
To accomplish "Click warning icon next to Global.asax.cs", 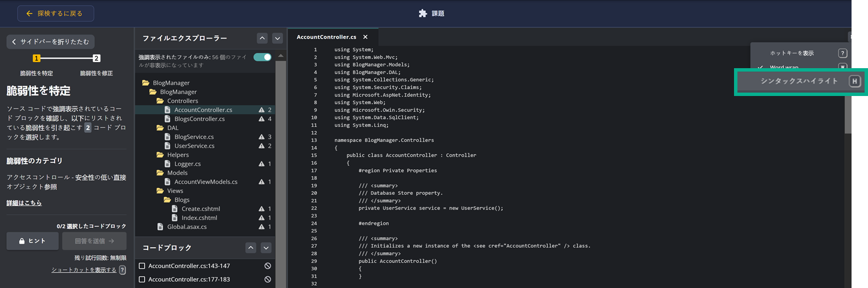I will tap(262, 227).
